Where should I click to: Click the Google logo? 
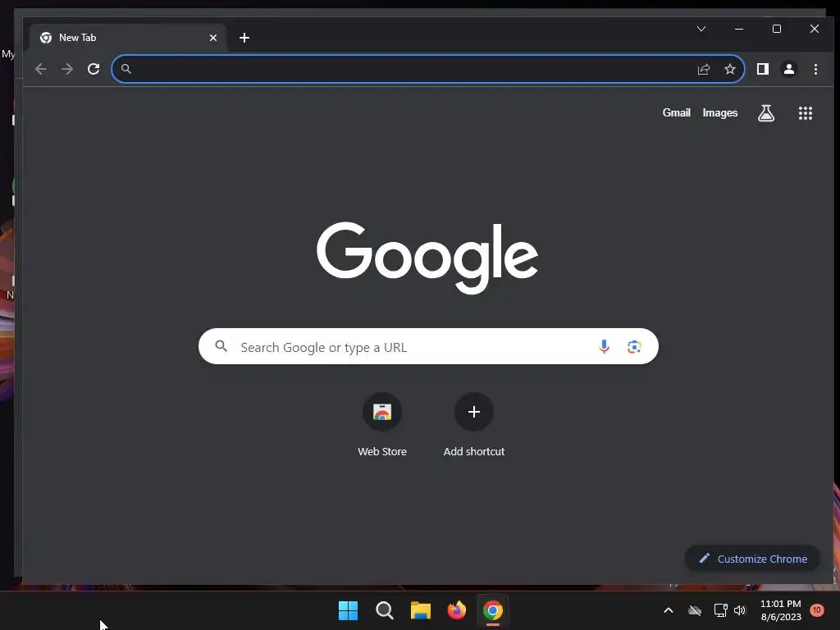coord(427,258)
